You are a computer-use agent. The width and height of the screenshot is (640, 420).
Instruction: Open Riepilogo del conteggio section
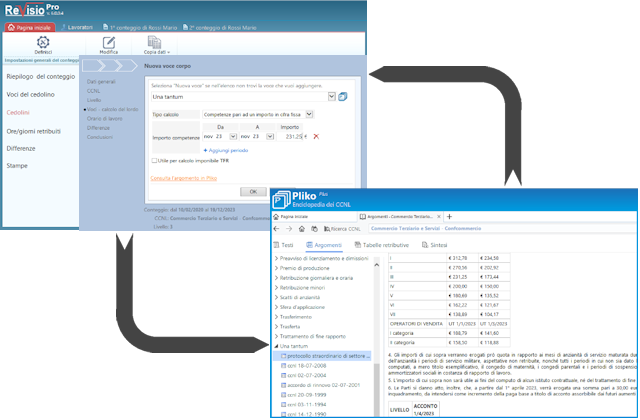(x=41, y=76)
